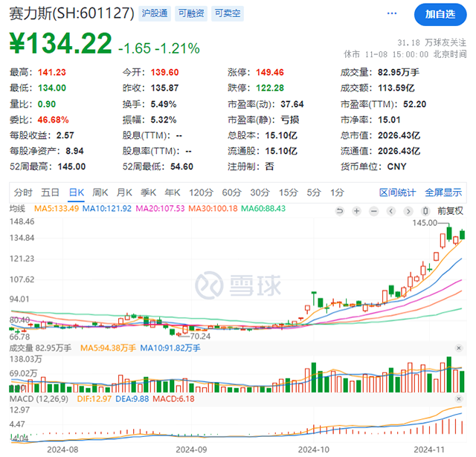Switch to the 60分 interval tab
Screen dimensions: 476x457
tap(231, 192)
